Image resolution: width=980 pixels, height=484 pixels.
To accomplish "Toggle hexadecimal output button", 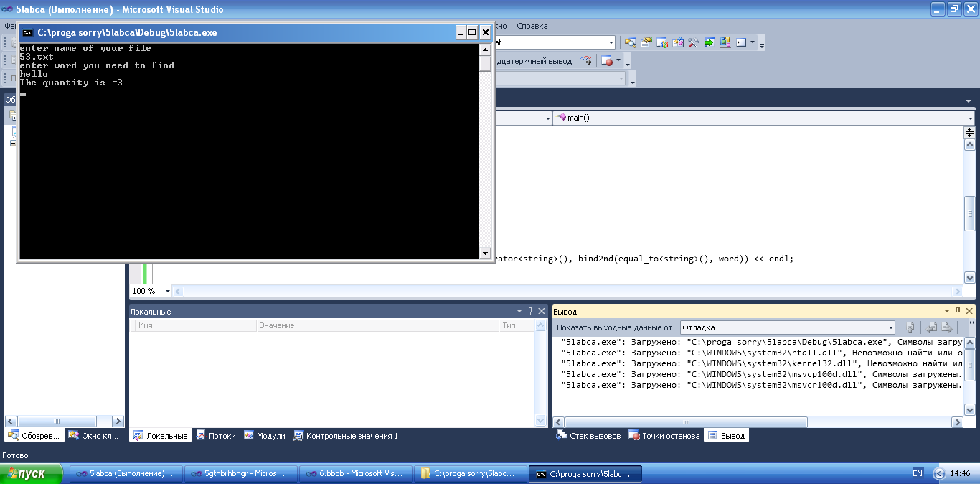I will click(x=534, y=61).
